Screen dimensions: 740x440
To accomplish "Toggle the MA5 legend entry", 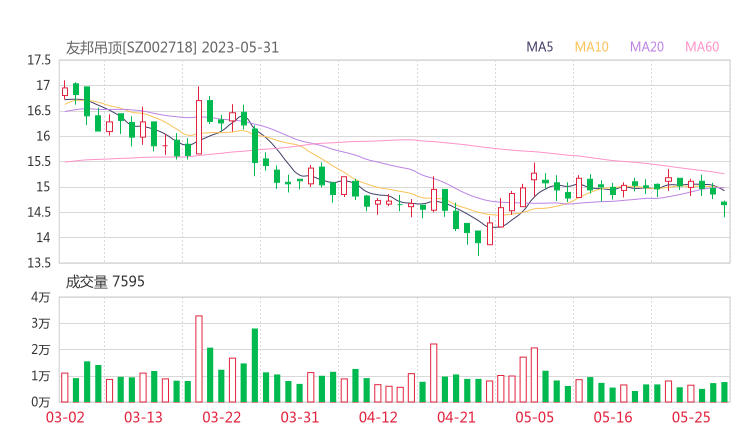I will (539, 47).
